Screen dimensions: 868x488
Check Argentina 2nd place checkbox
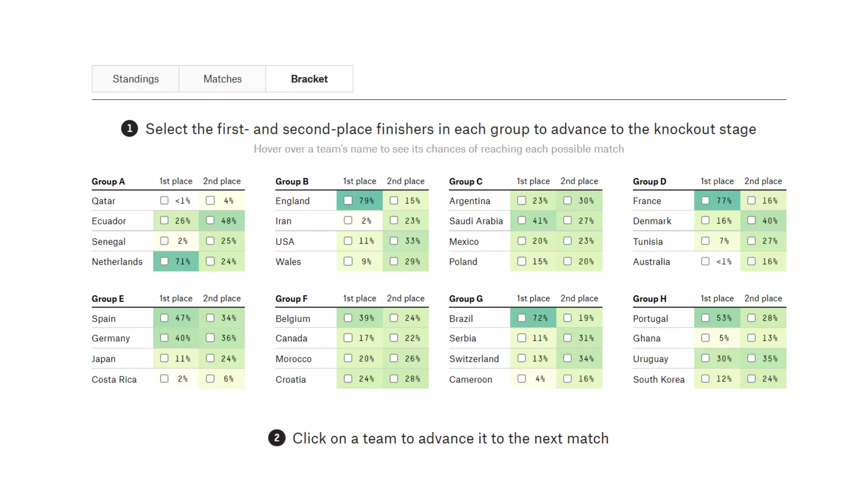click(x=568, y=200)
